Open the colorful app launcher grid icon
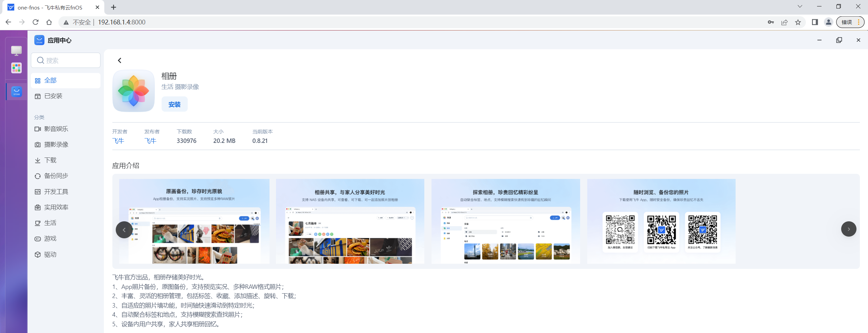 [x=16, y=68]
